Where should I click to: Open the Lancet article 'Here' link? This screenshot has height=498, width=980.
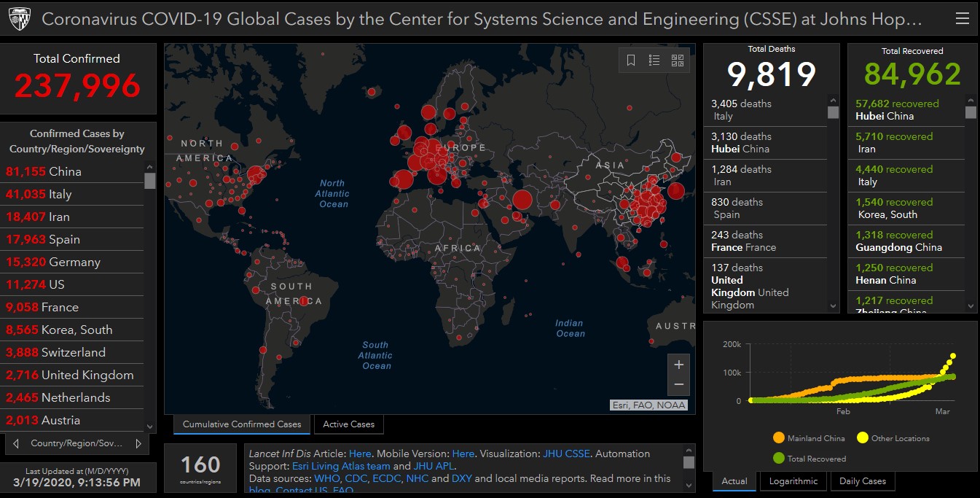tap(360, 454)
